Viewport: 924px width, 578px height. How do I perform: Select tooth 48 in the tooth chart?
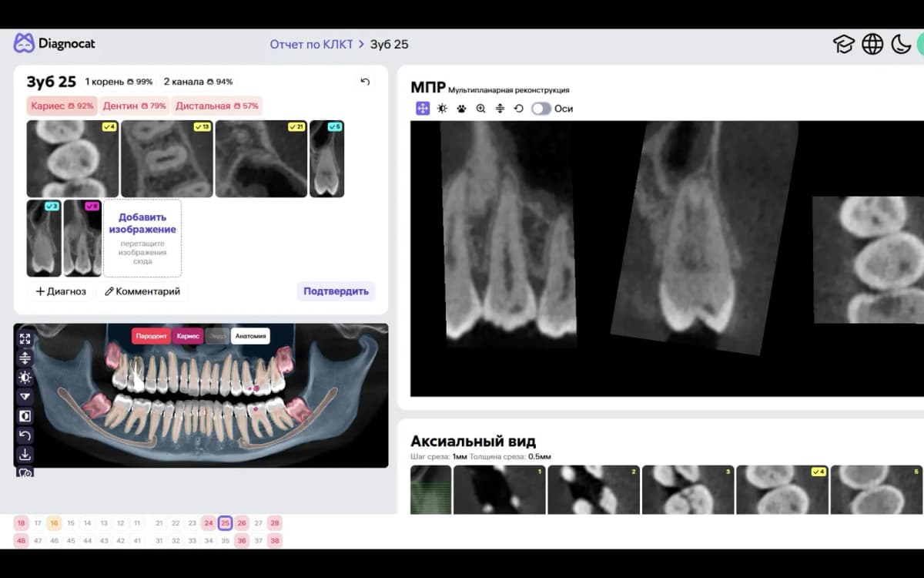pos(21,540)
